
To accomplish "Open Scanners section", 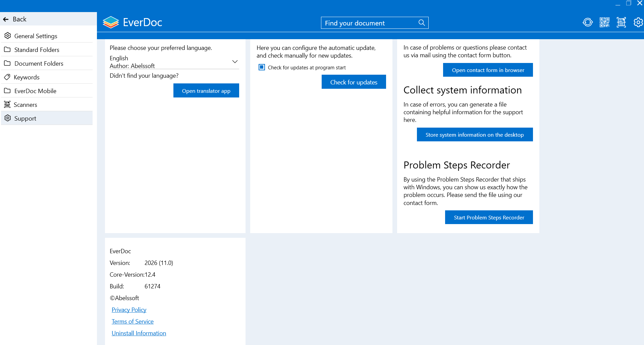I will tap(47, 105).
